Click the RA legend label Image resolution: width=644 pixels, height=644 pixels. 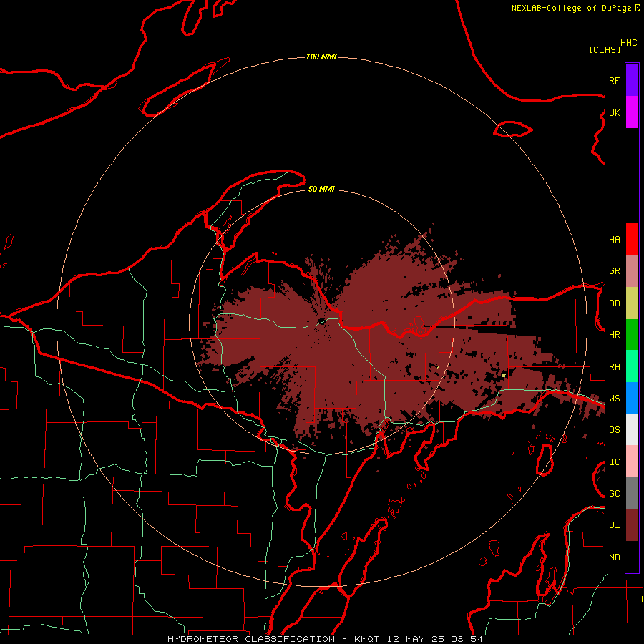614,367
